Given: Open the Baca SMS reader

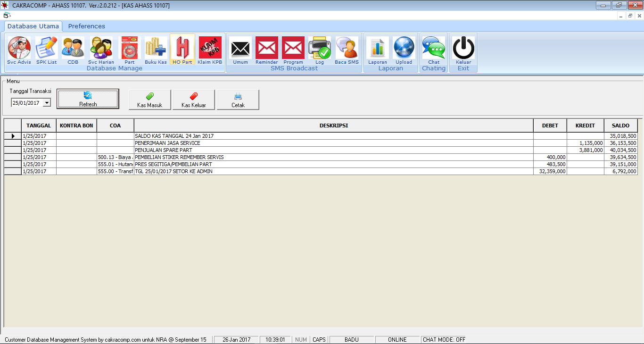Looking at the screenshot, I should pyautogui.click(x=347, y=49).
